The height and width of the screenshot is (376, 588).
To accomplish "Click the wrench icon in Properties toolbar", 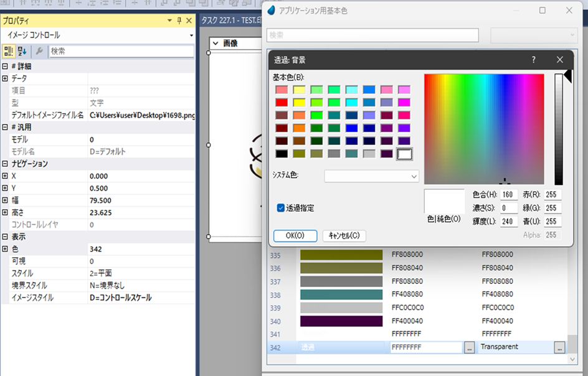I will tap(39, 51).
